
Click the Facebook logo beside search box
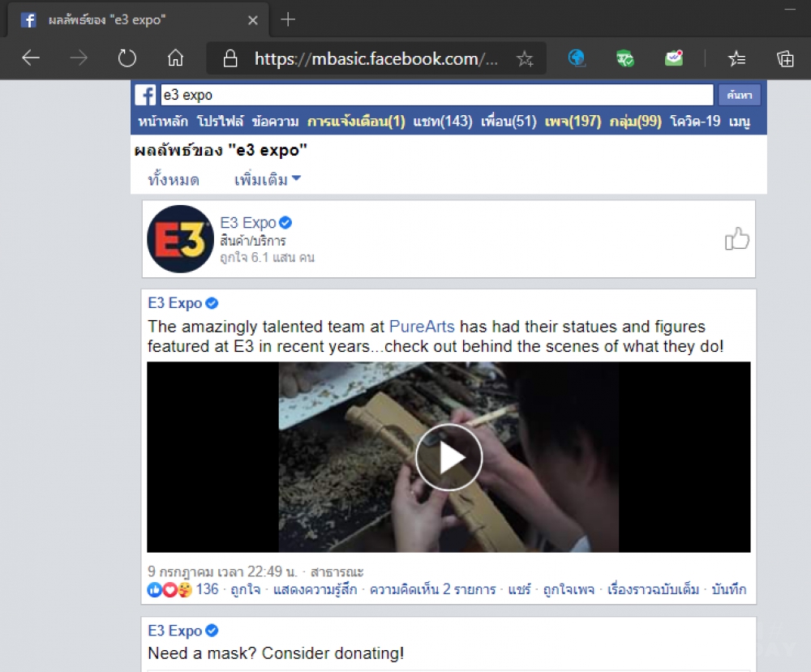tap(145, 95)
